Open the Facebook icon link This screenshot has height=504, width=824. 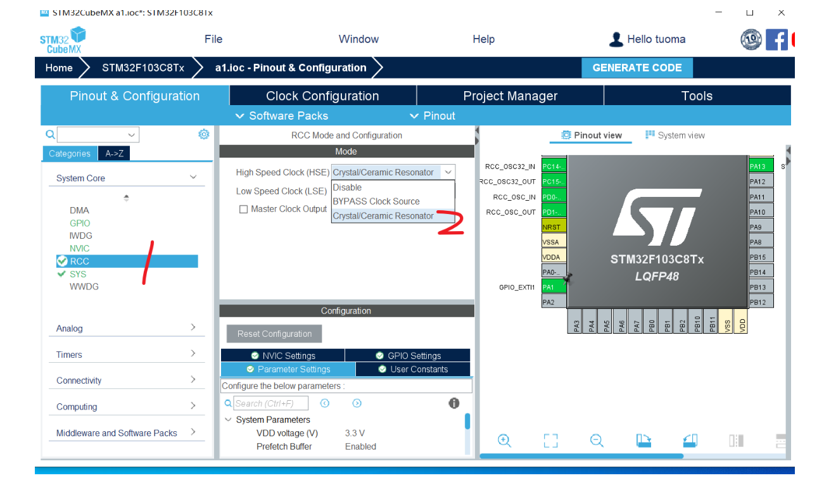point(776,39)
